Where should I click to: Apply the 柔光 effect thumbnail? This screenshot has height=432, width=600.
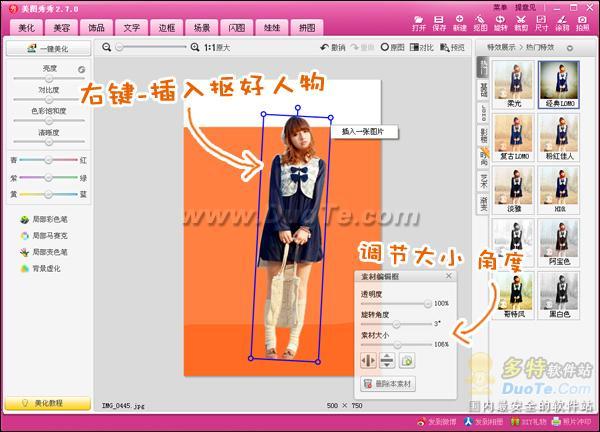click(x=513, y=85)
